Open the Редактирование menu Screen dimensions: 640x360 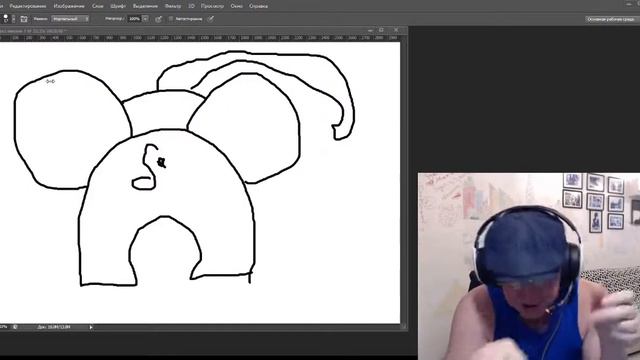[x=28, y=6]
